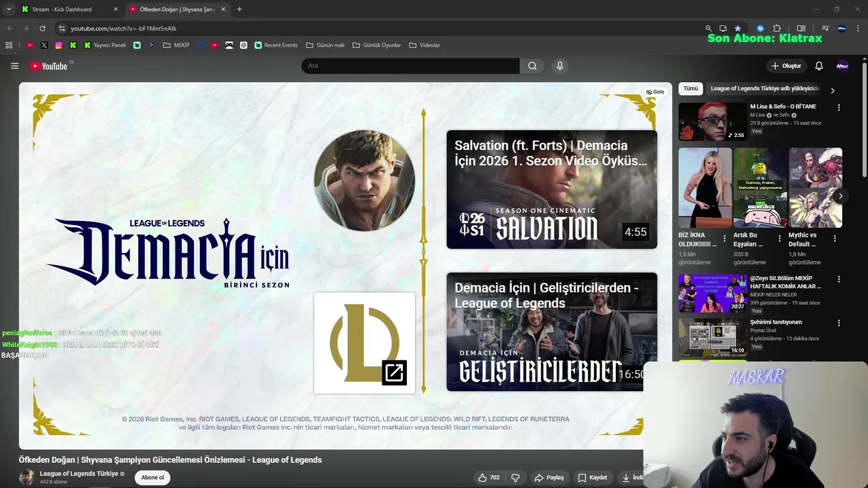This screenshot has height=488, width=868.
Task: Open options for Mythic vs Default short
Action: [835, 239]
